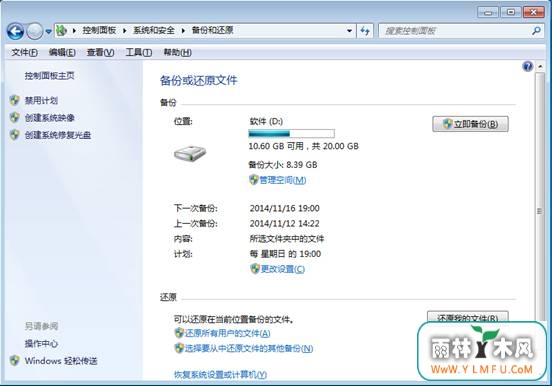Click schedule text 每 星期日 的 19:00
This screenshot has width=552, height=386.
pos(285,254)
